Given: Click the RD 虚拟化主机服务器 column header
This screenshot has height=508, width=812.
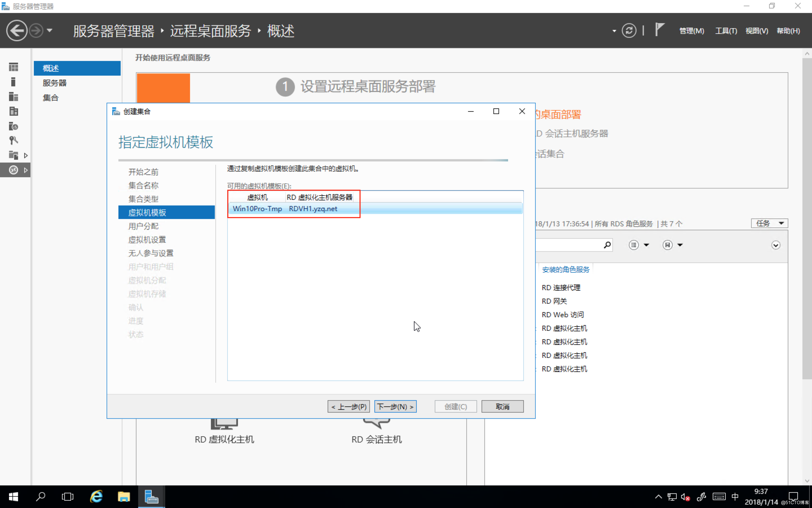Looking at the screenshot, I should (x=319, y=197).
